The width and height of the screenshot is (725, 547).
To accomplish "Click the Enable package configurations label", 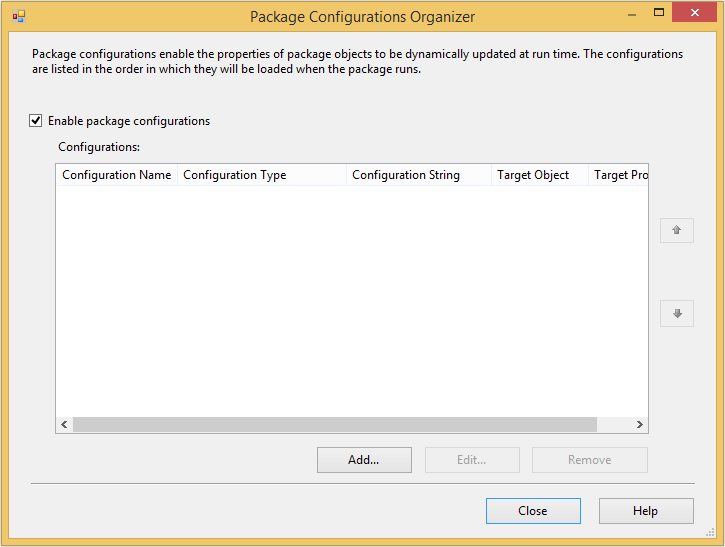I will [129, 121].
